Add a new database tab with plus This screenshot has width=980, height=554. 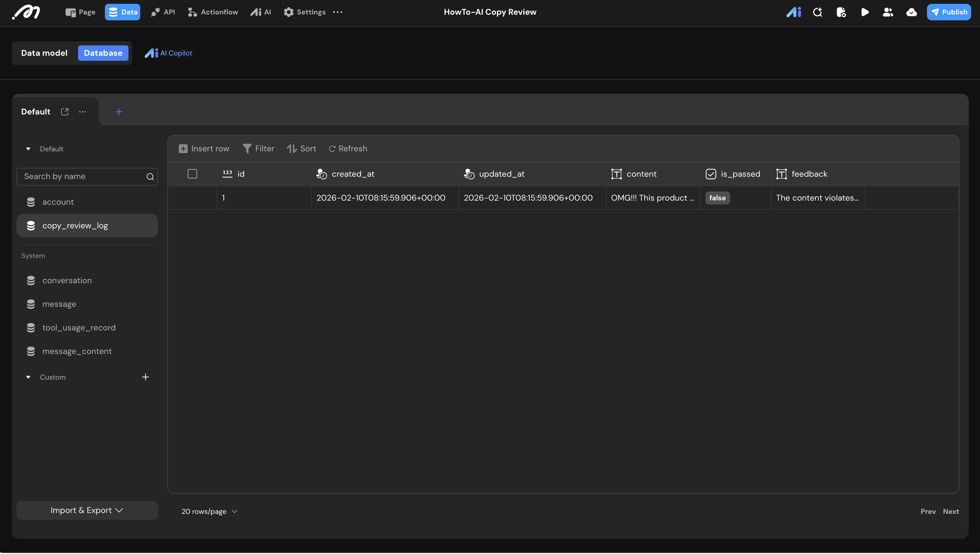119,112
